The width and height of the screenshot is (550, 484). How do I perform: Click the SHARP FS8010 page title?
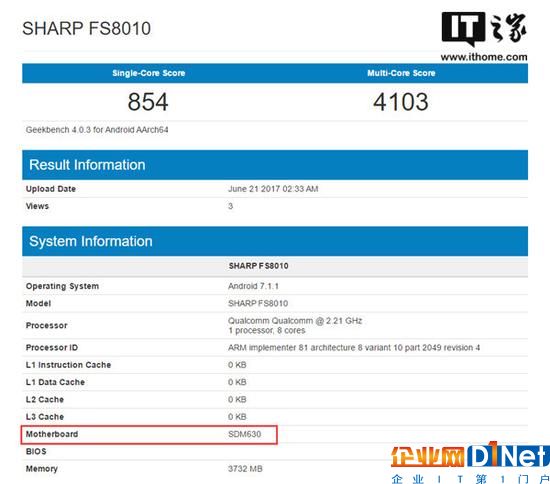tap(86, 28)
